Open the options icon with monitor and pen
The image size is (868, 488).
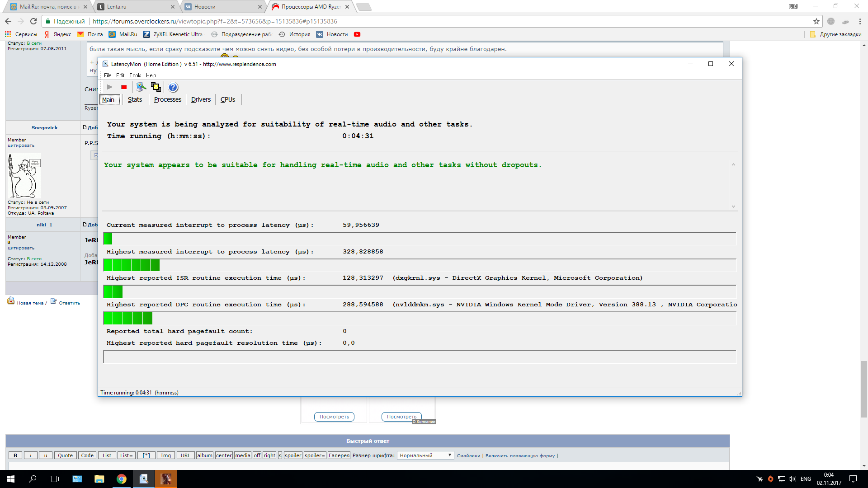coord(141,87)
